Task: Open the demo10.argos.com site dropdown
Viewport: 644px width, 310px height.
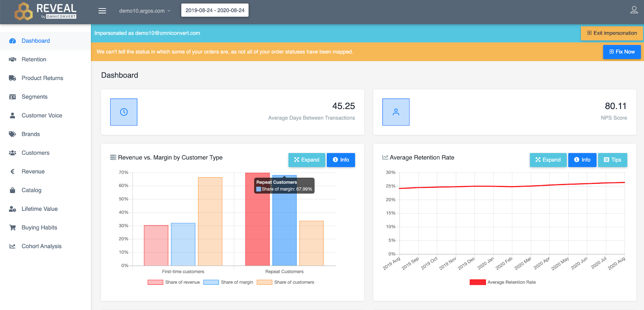Action: (145, 11)
